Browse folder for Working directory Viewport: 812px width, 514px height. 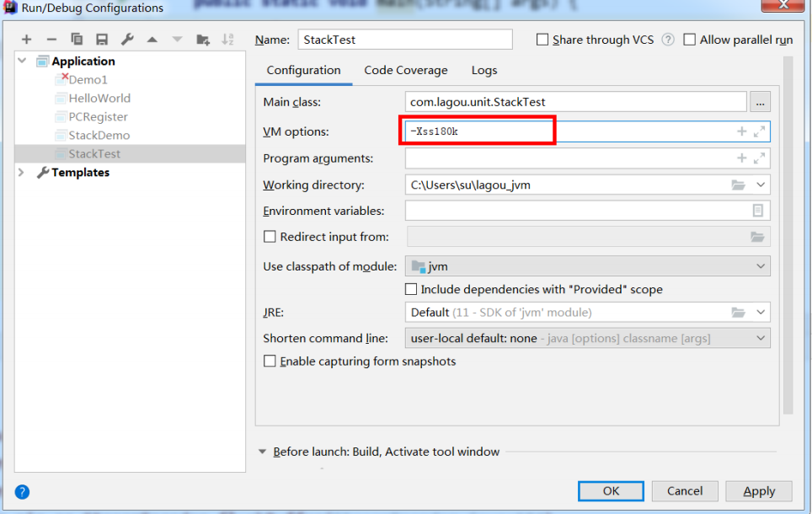click(x=738, y=185)
